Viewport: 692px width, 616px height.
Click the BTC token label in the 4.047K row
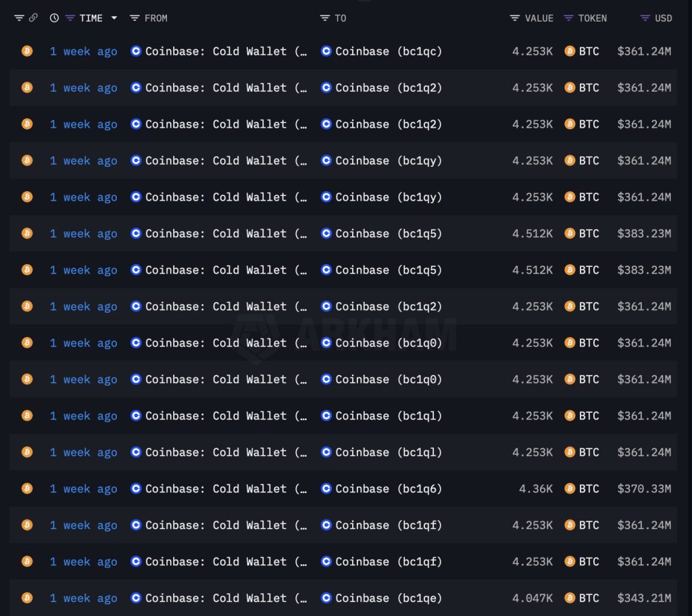589,598
